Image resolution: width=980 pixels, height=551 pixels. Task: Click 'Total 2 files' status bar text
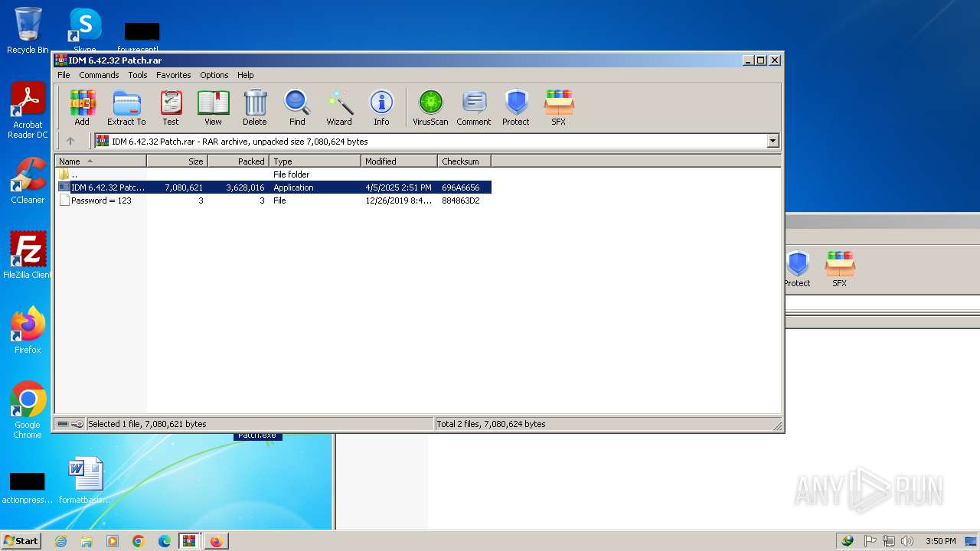(x=491, y=424)
